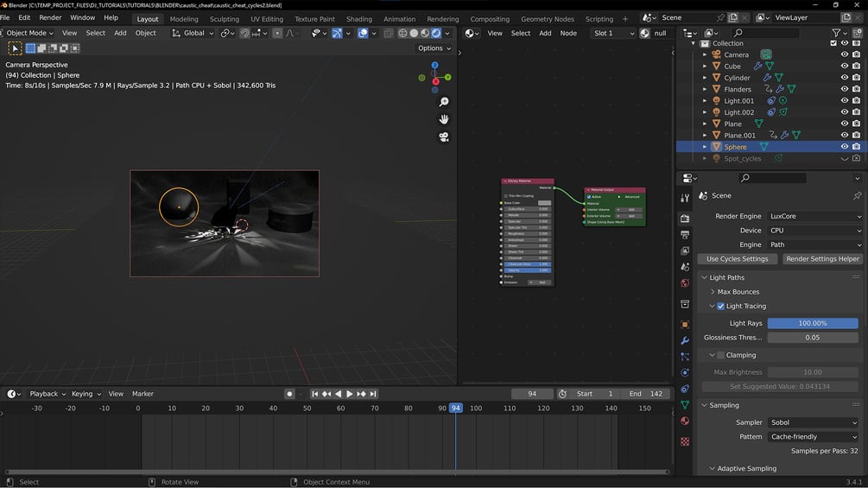The image size is (868, 488).
Task: Click the pan hand viewport gizmo
Action: 443,119
